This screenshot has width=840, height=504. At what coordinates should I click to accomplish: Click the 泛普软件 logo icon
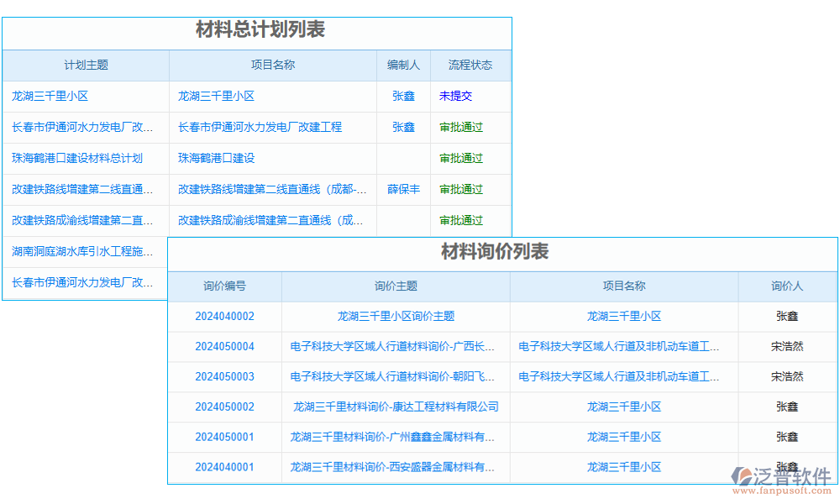[742, 474]
